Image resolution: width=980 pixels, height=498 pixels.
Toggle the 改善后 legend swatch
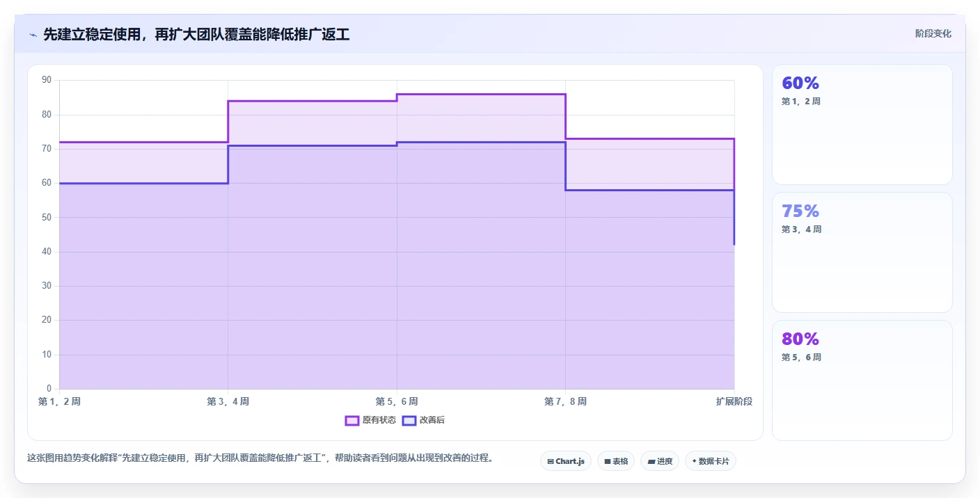(x=409, y=420)
